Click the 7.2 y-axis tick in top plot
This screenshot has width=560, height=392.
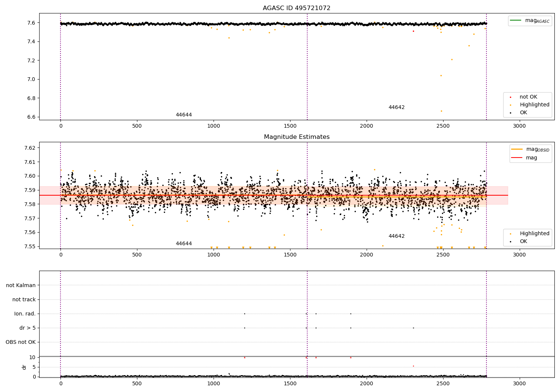pyautogui.click(x=31, y=60)
